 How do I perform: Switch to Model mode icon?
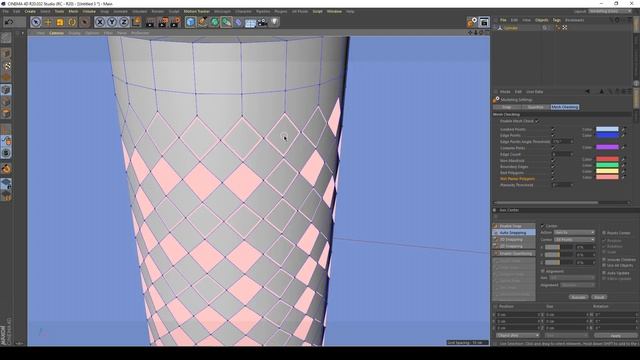[6, 54]
